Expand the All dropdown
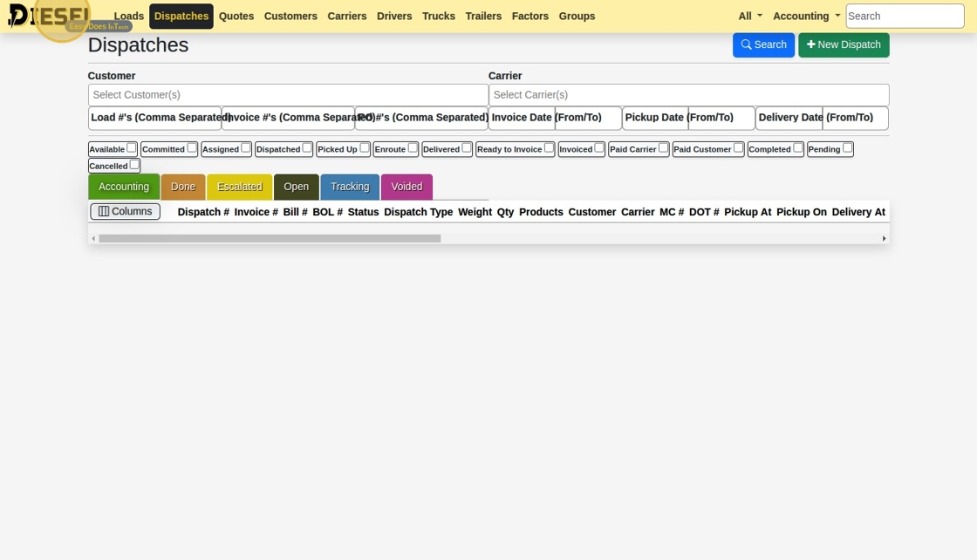Viewport: 977px width, 560px height. pos(750,17)
